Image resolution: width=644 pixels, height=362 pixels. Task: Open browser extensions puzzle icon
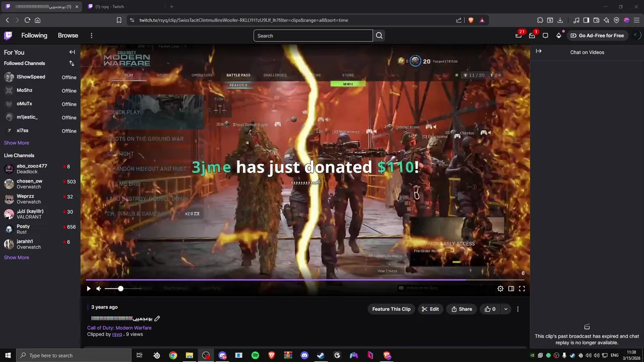[540, 20]
